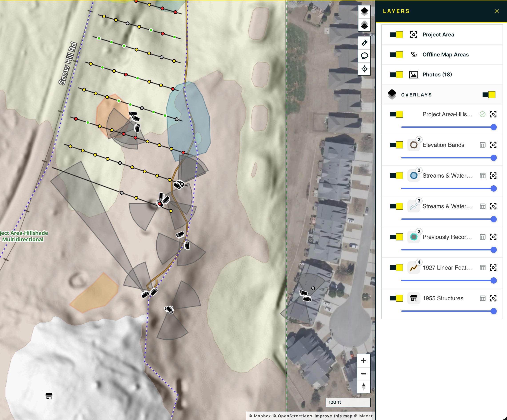Zoom to Elevation Bands extent
507x420 pixels.
pyautogui.click(x=493, y=145)
